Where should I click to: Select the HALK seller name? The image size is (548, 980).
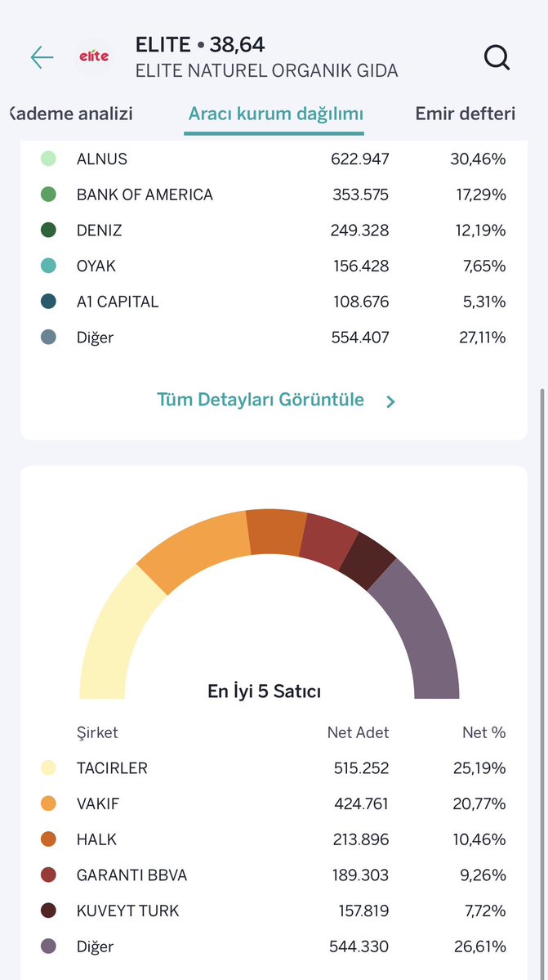coord(96,839)
